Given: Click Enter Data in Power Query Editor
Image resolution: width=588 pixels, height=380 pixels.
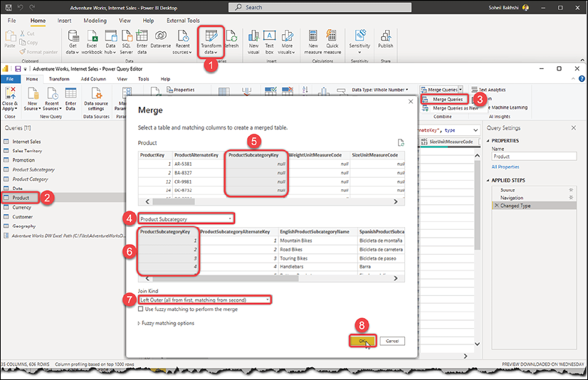Looking at the screenshot, I should (70, 99).
